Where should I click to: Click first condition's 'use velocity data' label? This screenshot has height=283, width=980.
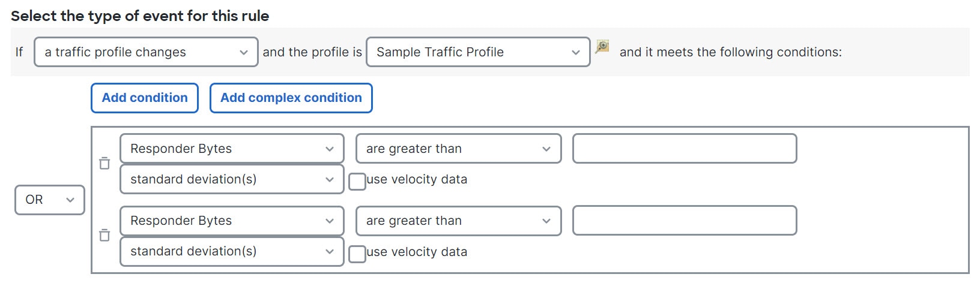417,179
